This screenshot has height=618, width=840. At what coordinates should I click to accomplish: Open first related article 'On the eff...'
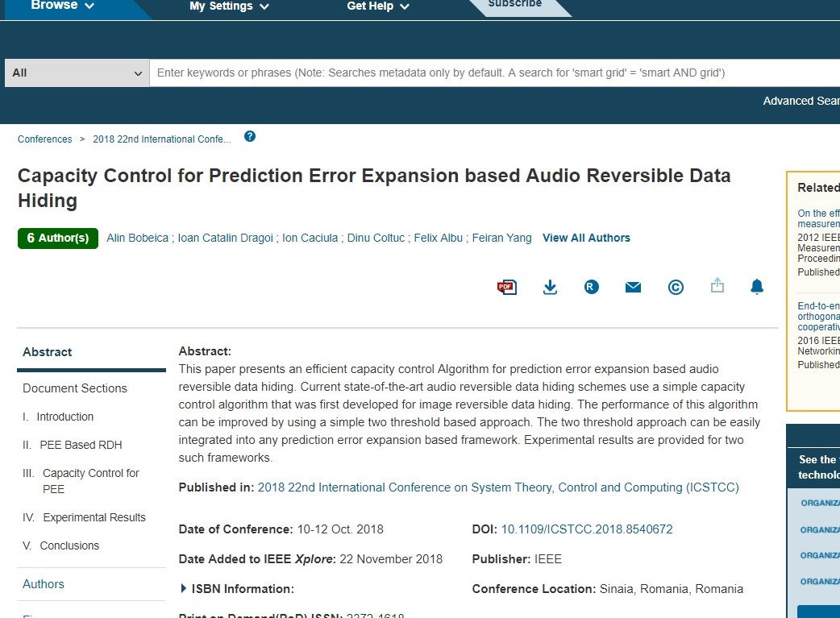tap(818, 218)
